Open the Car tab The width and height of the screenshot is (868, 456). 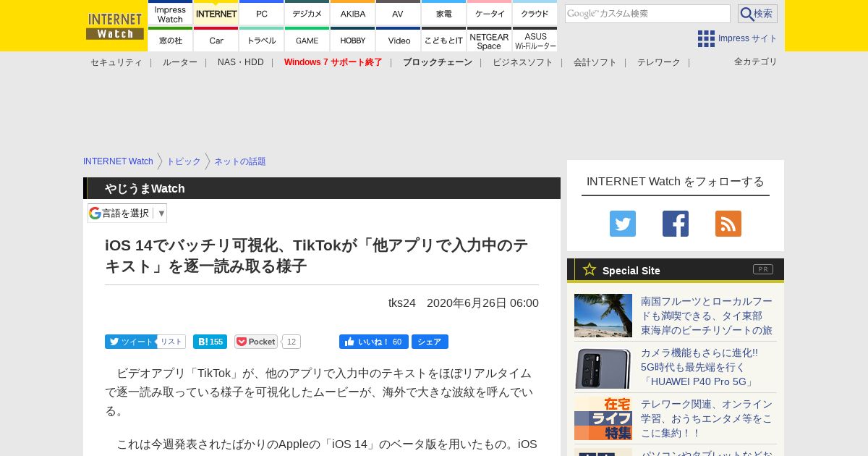coord(216,40)
